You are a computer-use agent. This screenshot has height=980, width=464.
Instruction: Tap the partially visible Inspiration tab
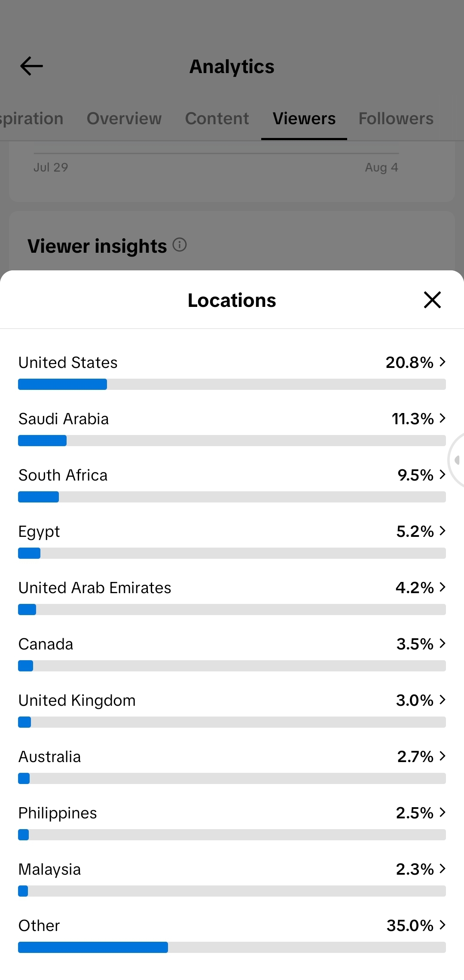[x=32, y=119]
